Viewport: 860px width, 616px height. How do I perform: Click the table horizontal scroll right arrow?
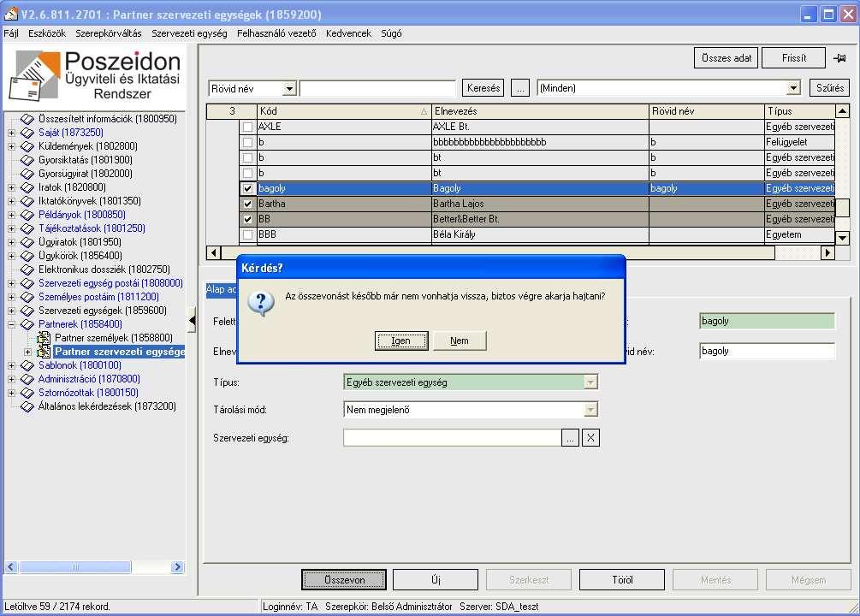pos(827,253)
